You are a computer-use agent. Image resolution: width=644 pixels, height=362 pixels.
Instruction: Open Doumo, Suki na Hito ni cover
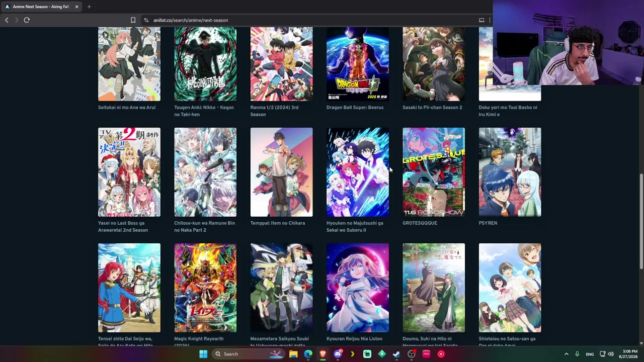point(434,288)
